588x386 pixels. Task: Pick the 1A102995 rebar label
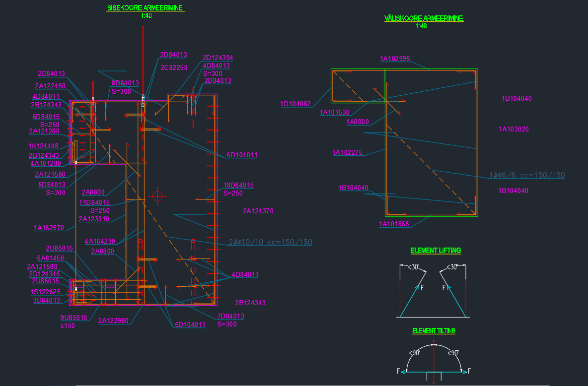click(395, 59)
